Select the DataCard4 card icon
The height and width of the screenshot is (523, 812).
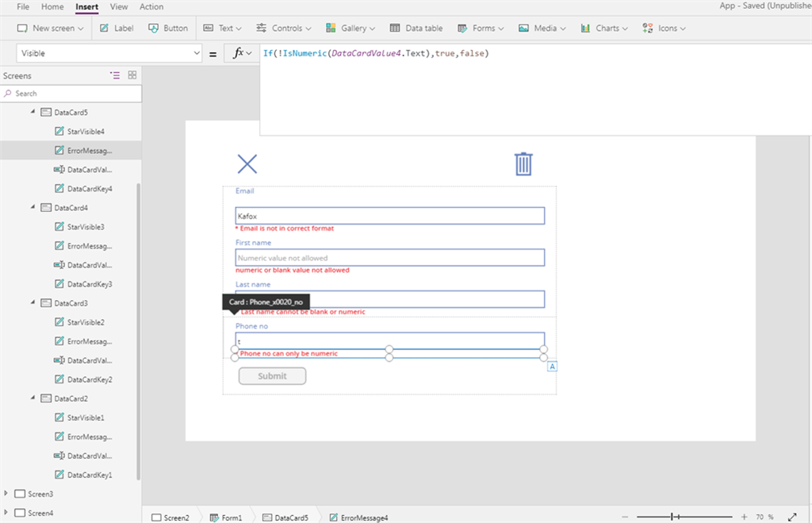pos(46,207)
